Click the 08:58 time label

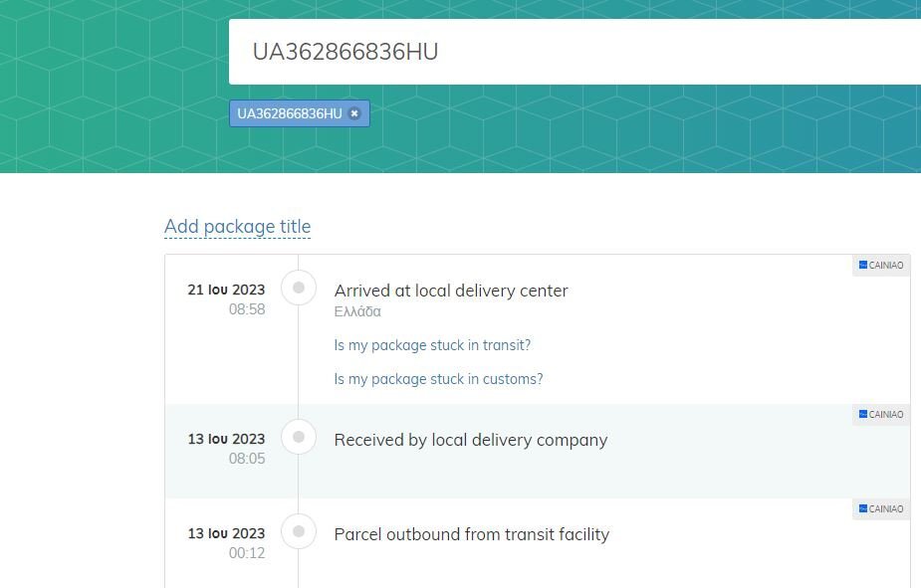(247, 309)
